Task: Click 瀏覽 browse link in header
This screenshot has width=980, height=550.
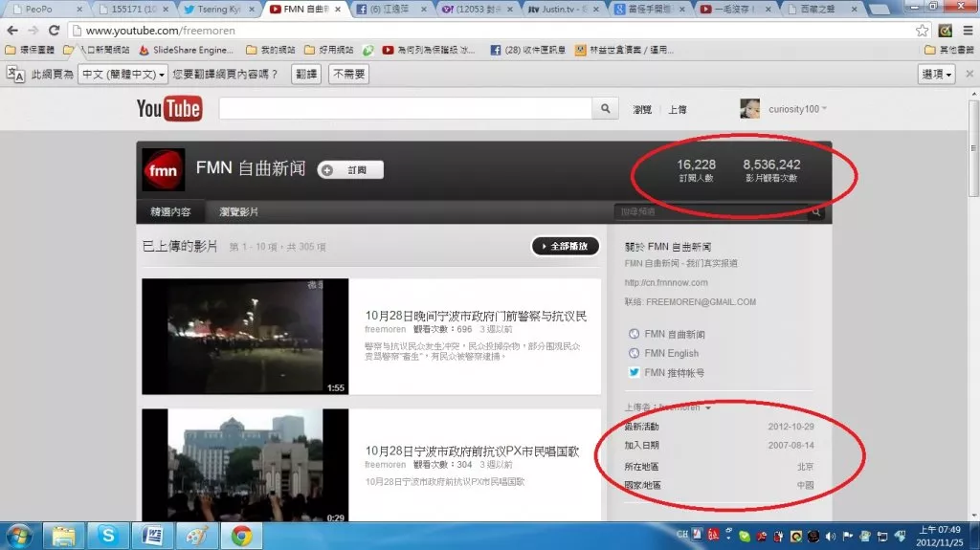Action: coord(642,109)
